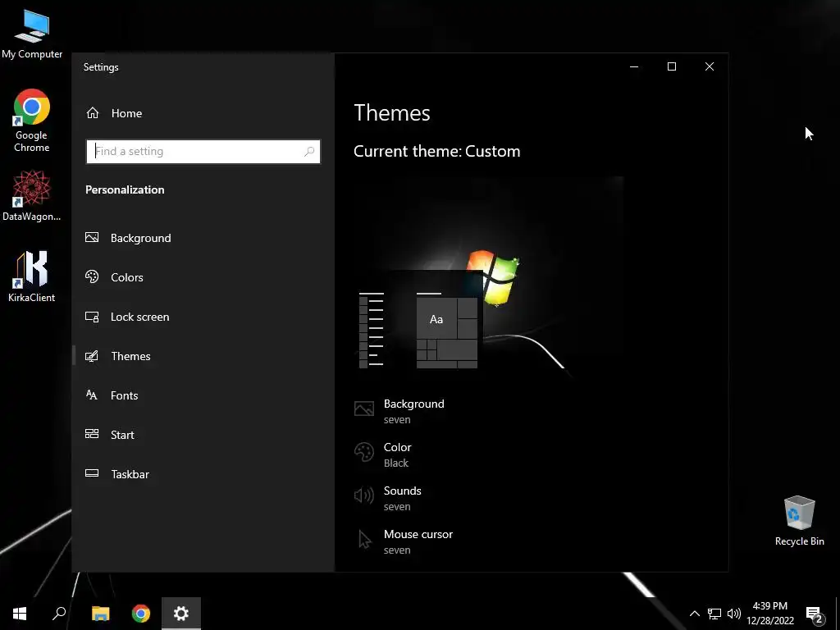Click the Home house icon
The width and height of the screenshot is (840, 630).
tap(93, 113)
